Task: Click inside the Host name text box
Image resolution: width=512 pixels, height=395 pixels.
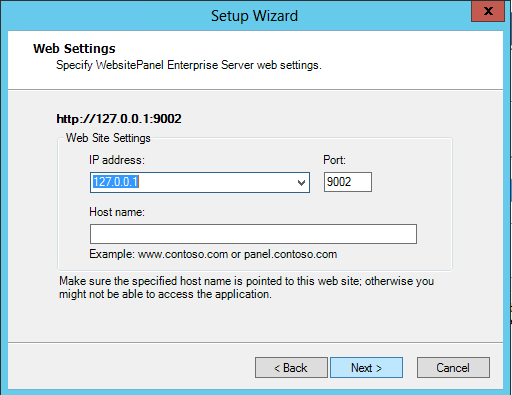Action: coord(253,234)
